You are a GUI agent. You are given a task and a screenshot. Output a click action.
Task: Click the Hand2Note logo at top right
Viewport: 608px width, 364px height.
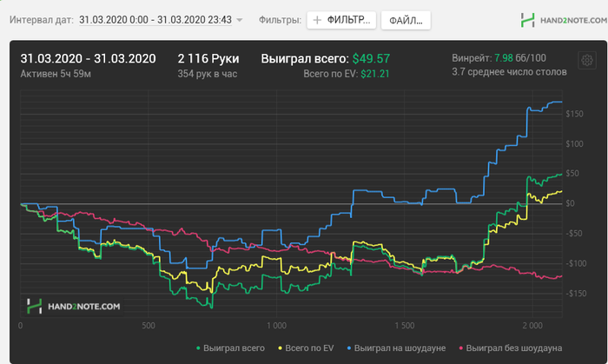click(564, 20)
